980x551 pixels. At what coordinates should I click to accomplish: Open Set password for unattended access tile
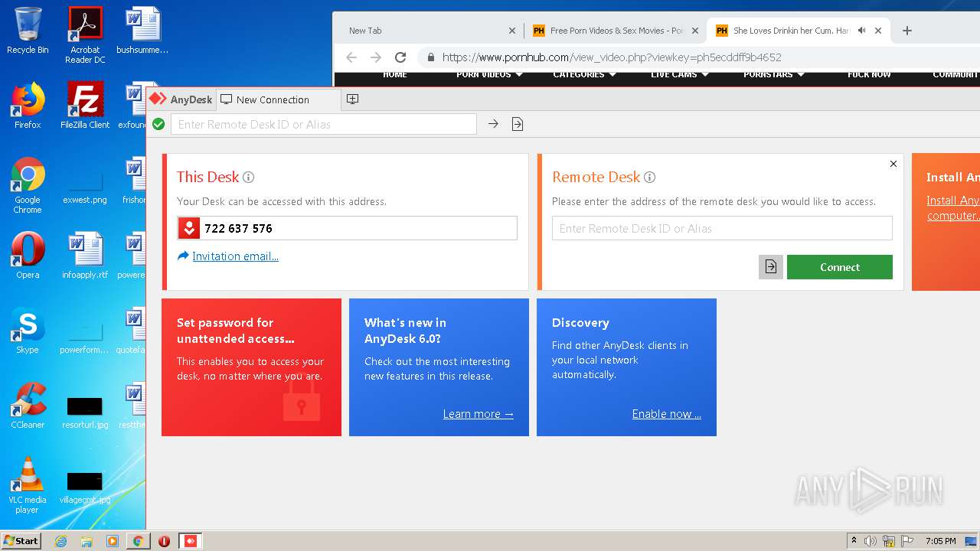[x=251, y=367]
